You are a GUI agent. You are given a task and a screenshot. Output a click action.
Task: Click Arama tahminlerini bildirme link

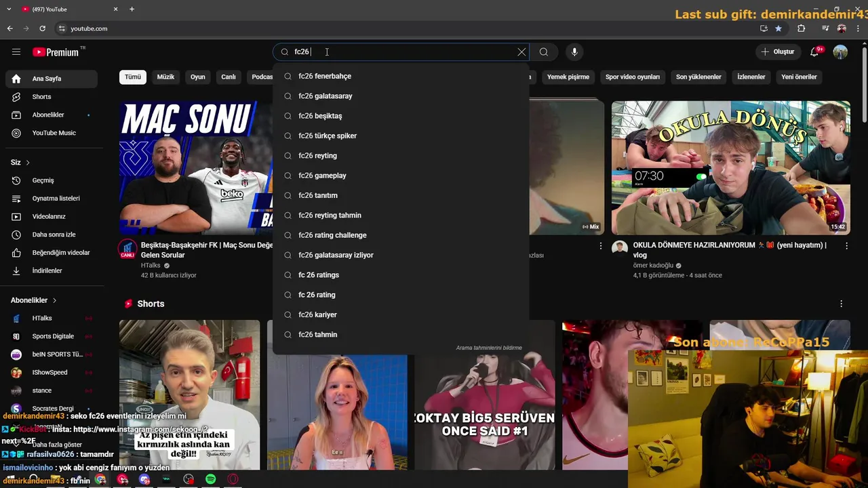click(x=489, y=348)
